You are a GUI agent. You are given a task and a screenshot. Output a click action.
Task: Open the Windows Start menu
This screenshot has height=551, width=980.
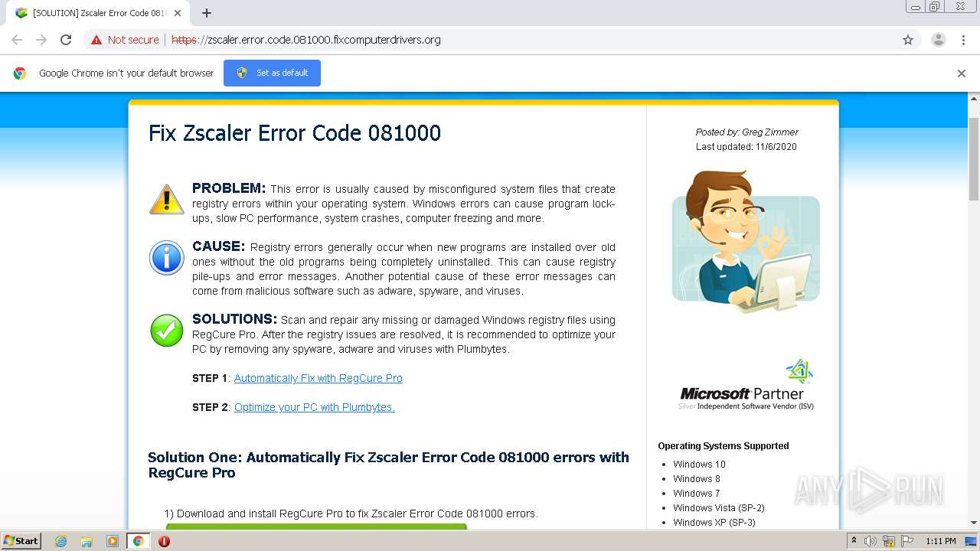click(x=21, y=541)
